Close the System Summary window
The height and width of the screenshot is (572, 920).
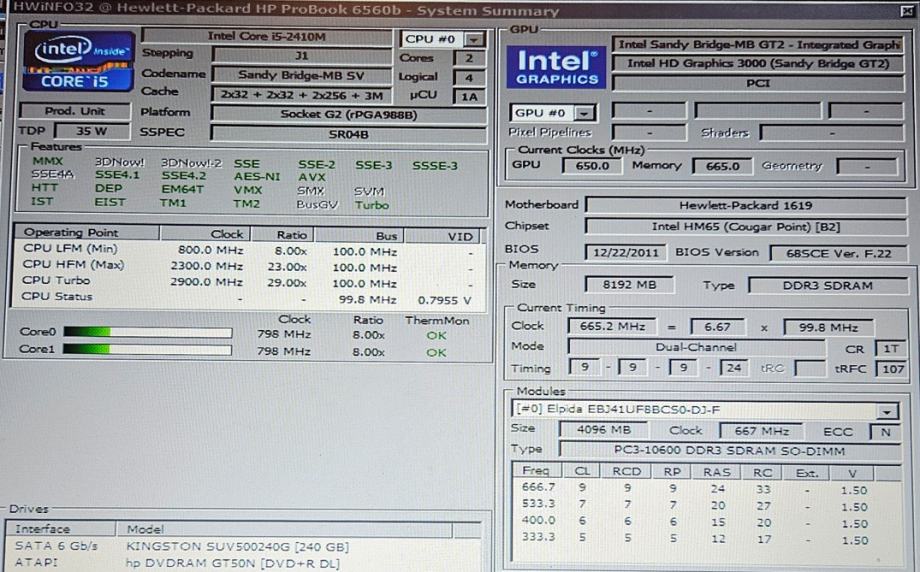coord(908,9)
